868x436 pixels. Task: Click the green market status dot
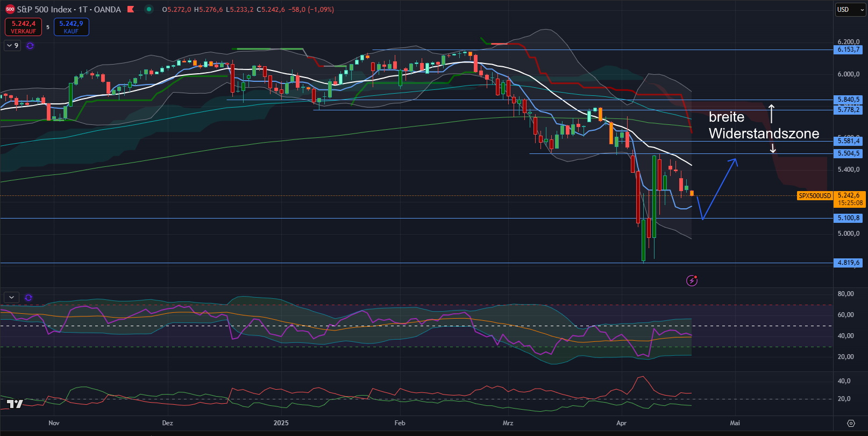[149, 9]
